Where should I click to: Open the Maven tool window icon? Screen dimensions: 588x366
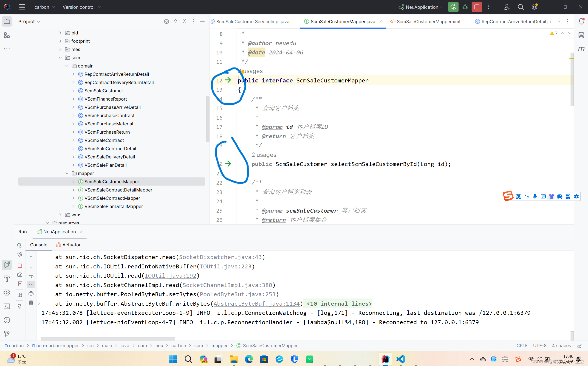click(x=581, y=49)
